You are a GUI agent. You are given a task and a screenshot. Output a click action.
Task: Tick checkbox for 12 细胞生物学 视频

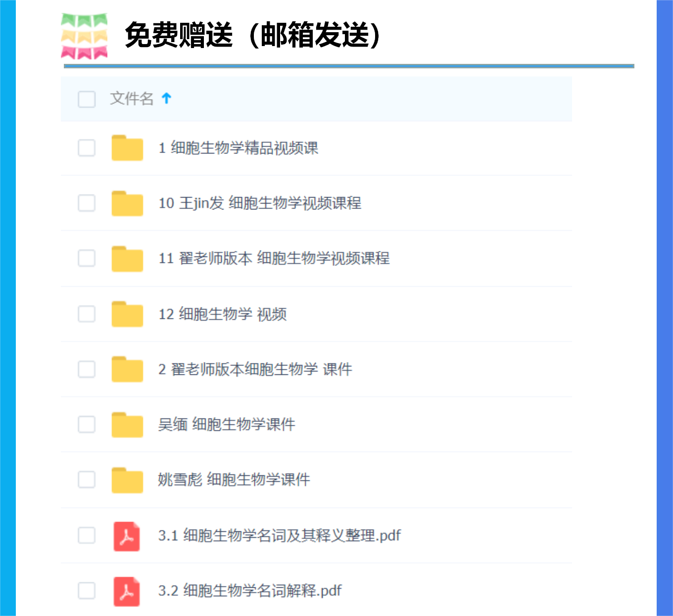point(87,313)
